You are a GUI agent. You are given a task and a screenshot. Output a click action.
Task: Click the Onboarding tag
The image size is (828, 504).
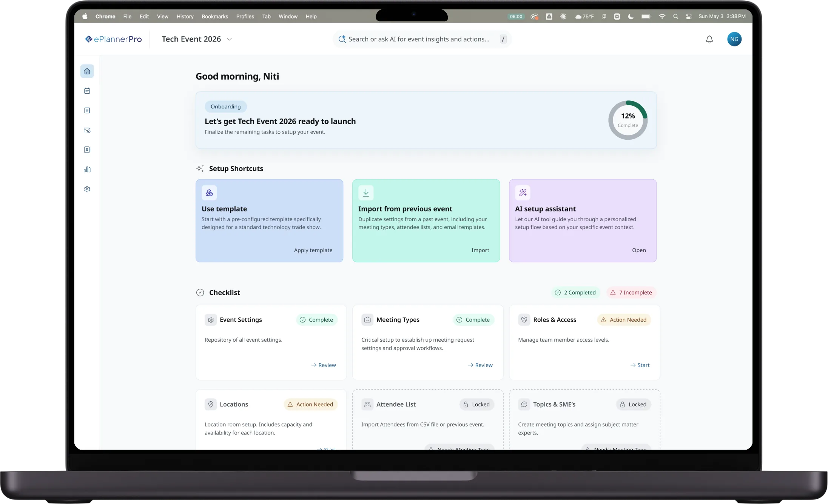[x=226, y=107]
